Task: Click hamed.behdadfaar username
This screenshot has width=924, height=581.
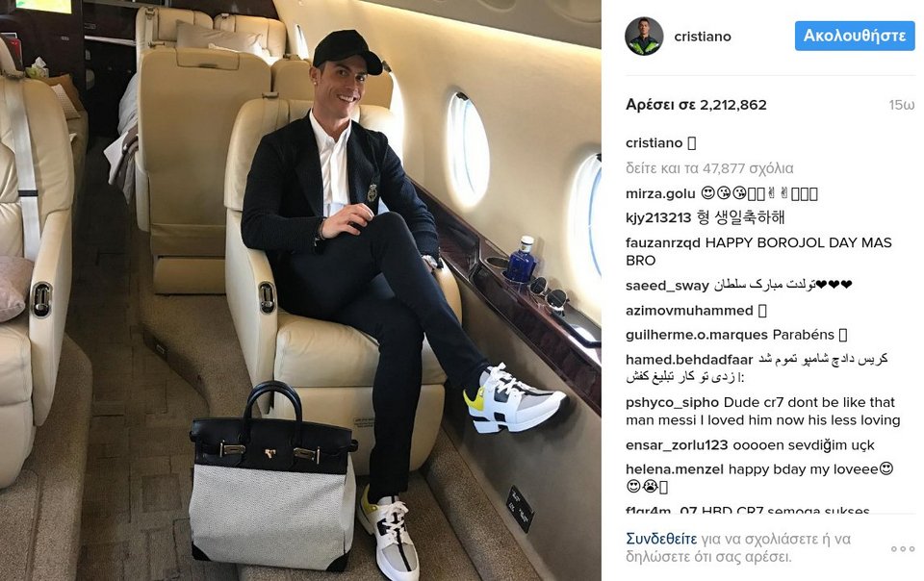Action: click(x=689, y=360)
